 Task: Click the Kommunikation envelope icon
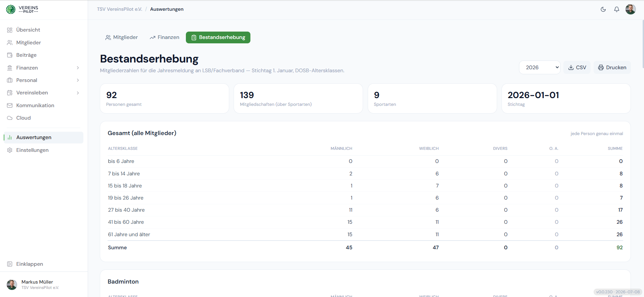10,105
